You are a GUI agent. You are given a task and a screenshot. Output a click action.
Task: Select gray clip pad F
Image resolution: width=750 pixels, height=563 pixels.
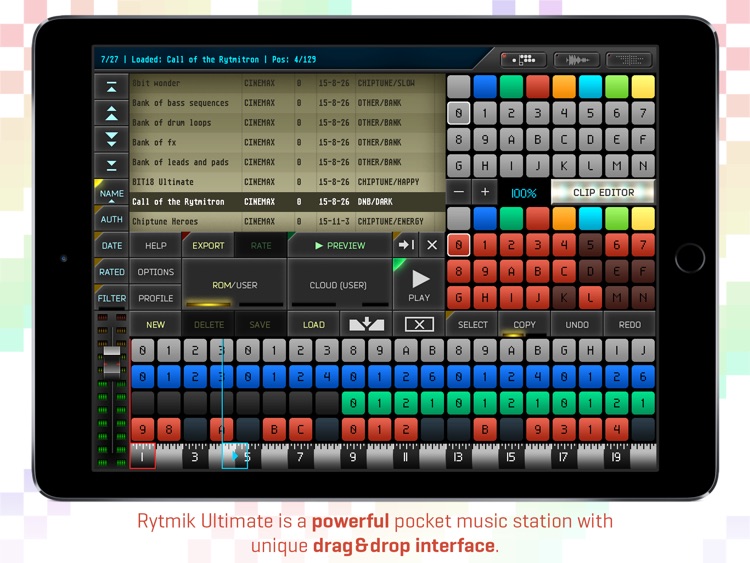[x=643, y=140]
